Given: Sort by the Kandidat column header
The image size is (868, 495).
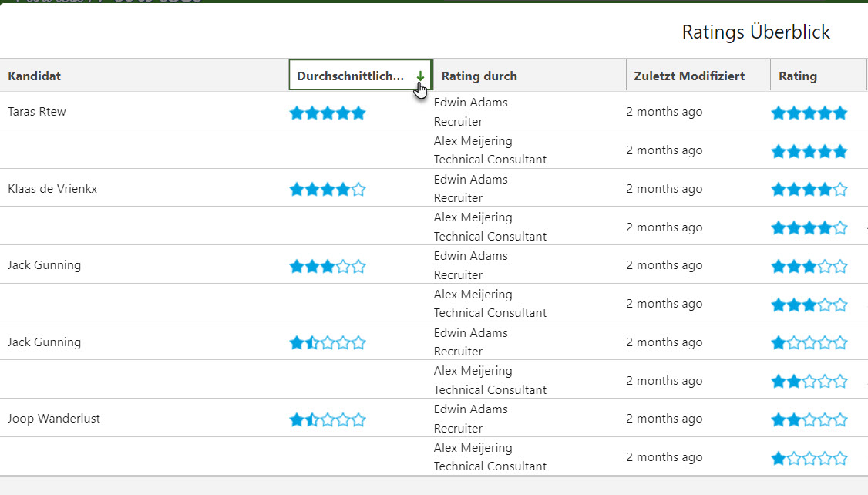Looking at the screenshot, I should 35,76.
